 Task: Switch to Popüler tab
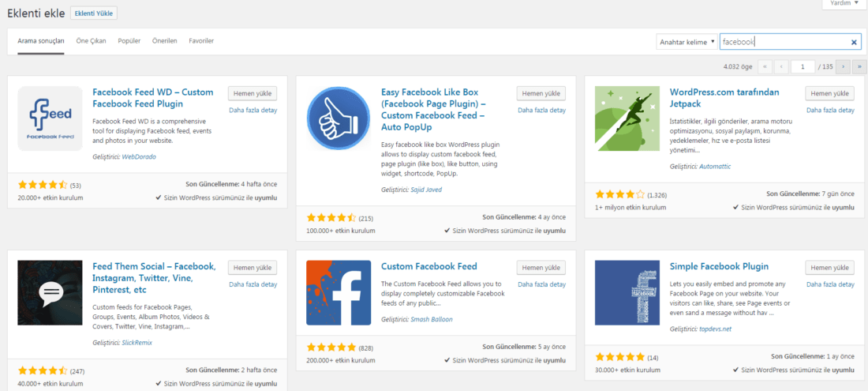click(129, 41)
